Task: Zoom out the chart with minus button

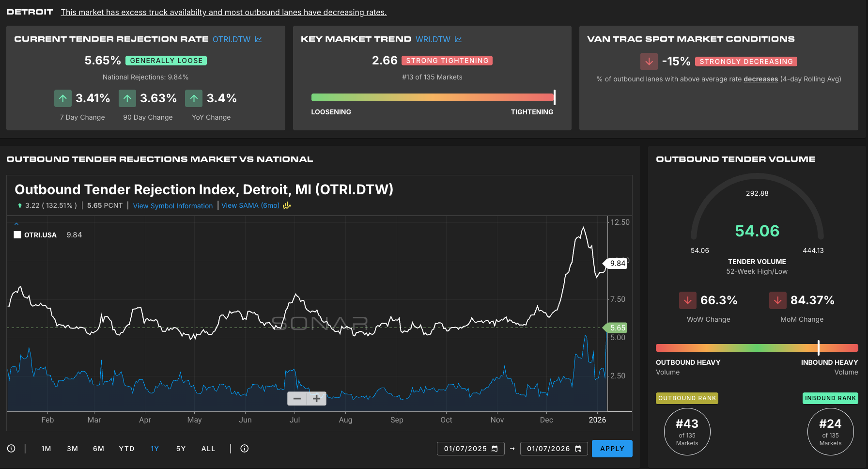Action: (x=297, y=399)
